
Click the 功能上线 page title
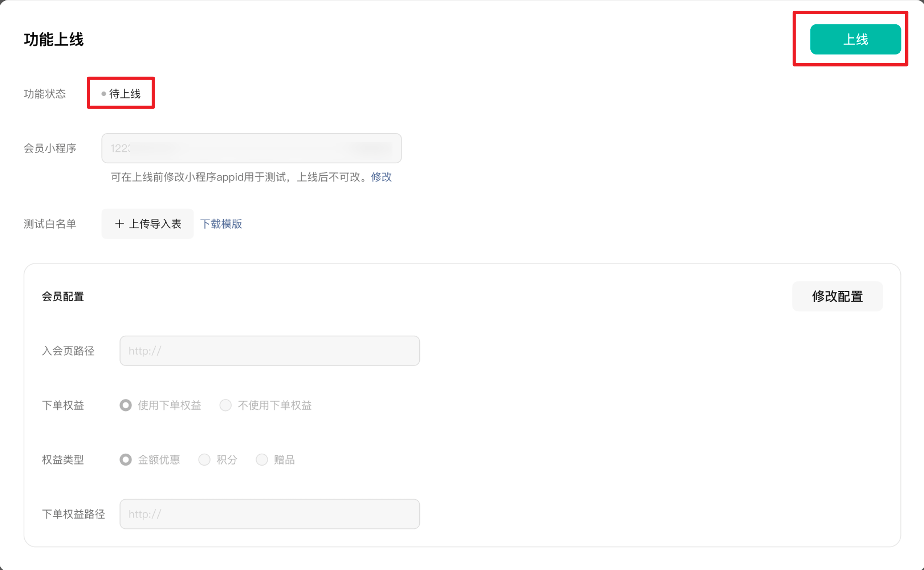pyautogui.click(x=53, y=40)
